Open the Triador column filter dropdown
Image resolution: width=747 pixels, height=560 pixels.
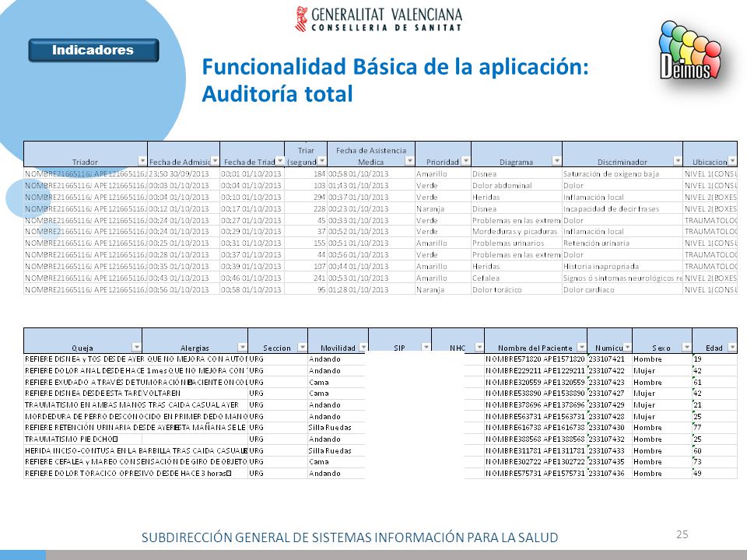(x=142, y=160)
